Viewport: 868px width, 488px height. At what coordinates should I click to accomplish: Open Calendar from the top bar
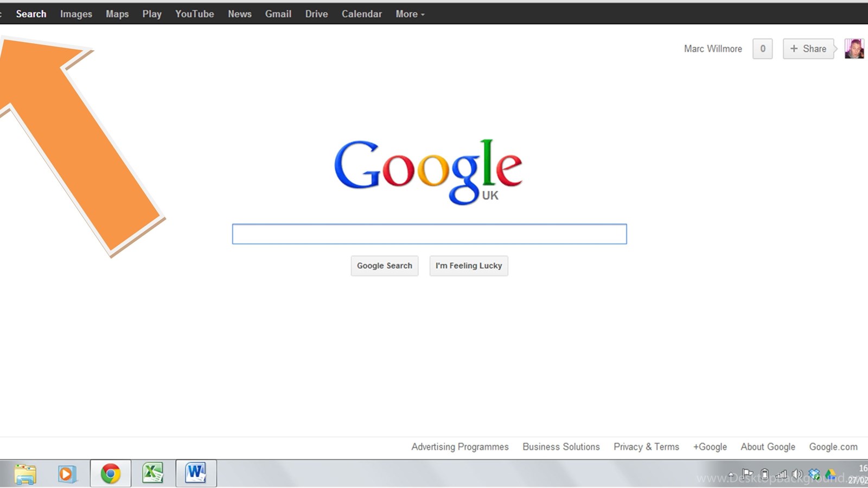point(361,14)
